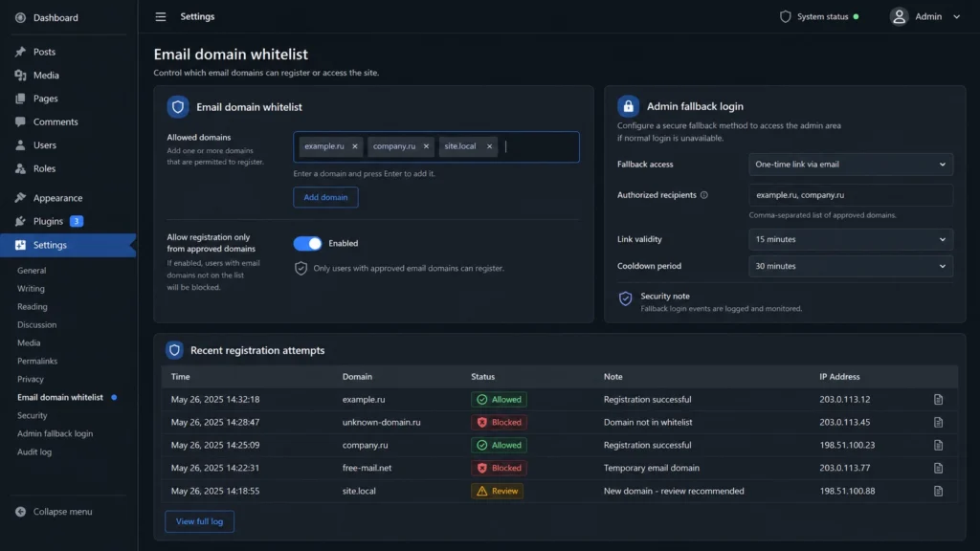Click the Email domain whitelist shield icon
Image resolution: width=980 pixels, height=551 pixels.
[x=178, y=107]
